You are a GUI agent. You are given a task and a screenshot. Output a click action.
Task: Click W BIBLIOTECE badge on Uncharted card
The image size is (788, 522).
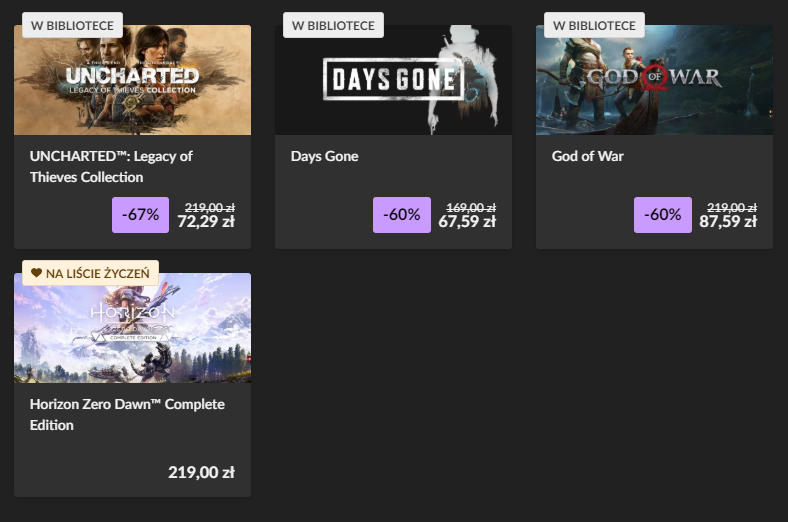click(x=72, y=25)
